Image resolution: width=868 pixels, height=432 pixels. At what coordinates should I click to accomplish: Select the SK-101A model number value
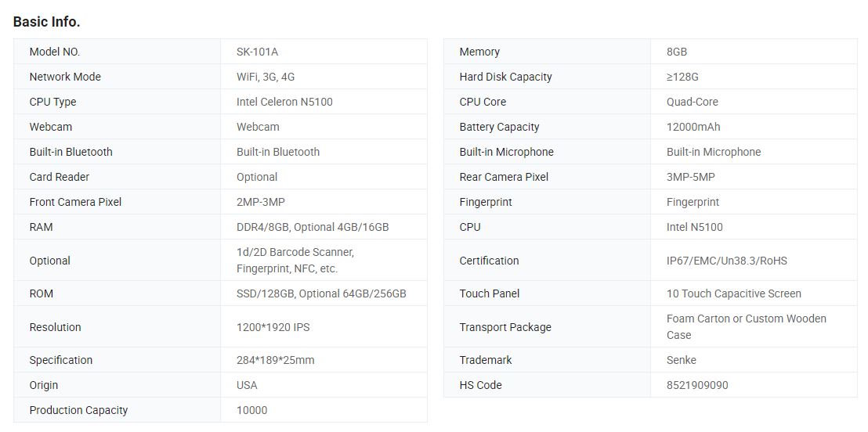[x=257, y=52]
